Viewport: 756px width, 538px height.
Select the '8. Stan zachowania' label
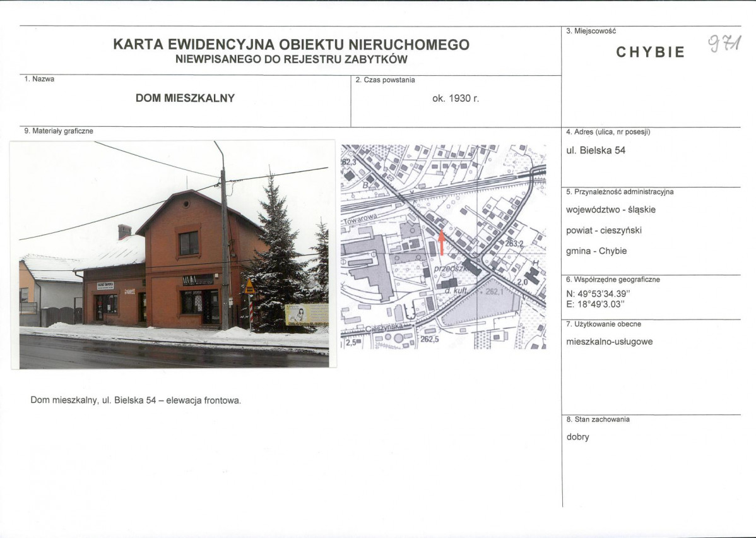(x=598, y=419)
